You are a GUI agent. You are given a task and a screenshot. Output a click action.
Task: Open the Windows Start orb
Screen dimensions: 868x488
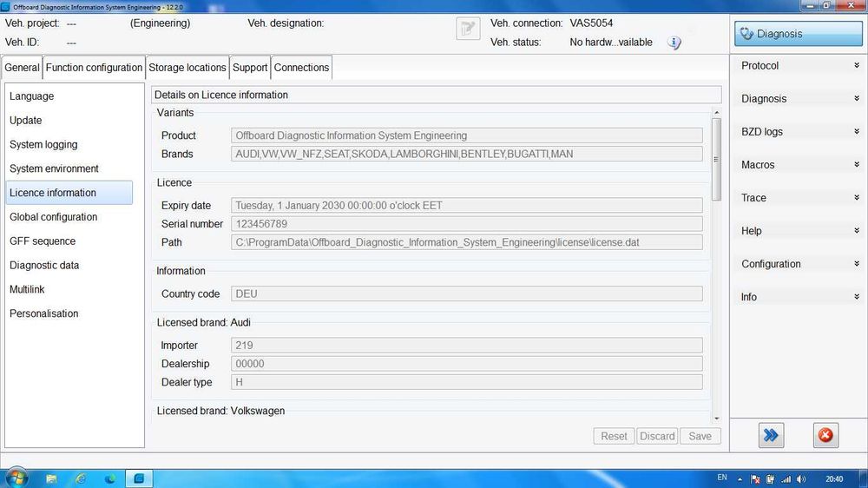(16, 478)
